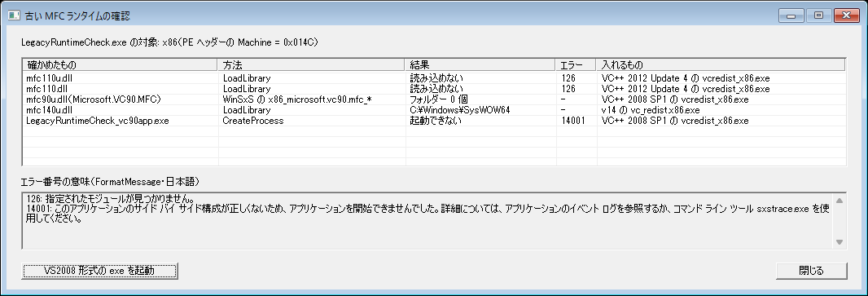Close window with red X button
The height and width of the screenshot is (296, 868).
[845, 15]
